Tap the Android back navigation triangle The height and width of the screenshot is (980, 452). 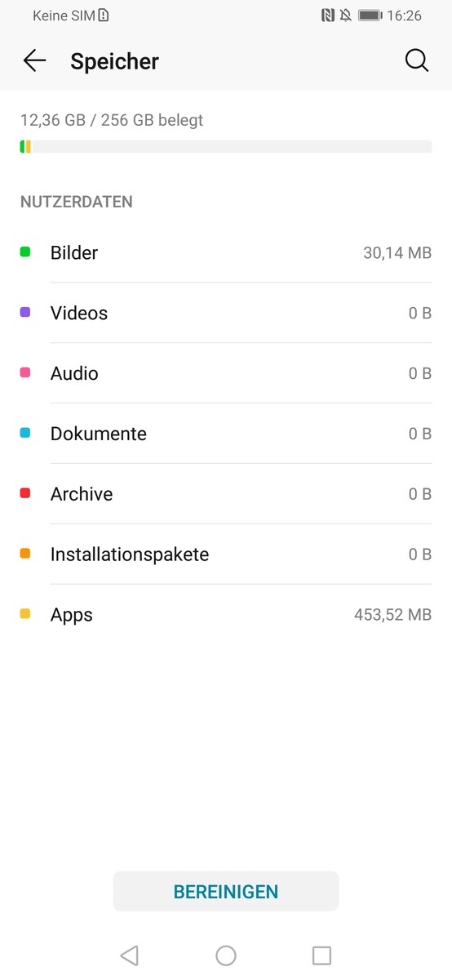click(x=129, y=955)
